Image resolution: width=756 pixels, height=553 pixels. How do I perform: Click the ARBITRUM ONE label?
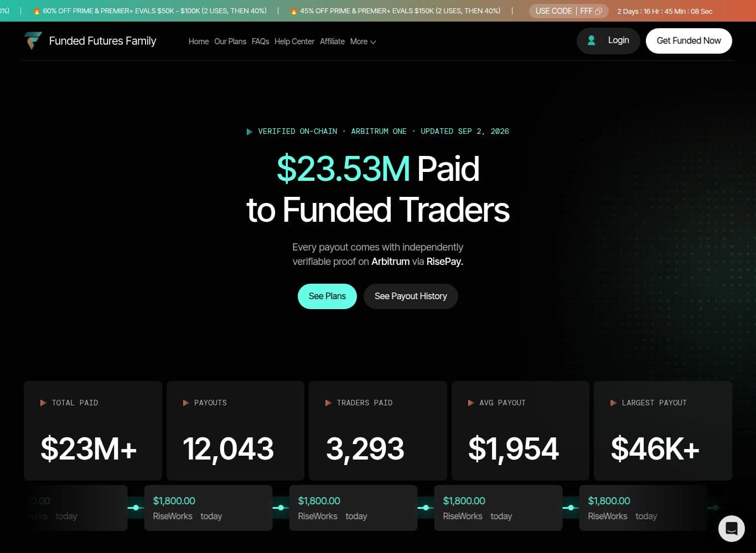tap(379, 132)
